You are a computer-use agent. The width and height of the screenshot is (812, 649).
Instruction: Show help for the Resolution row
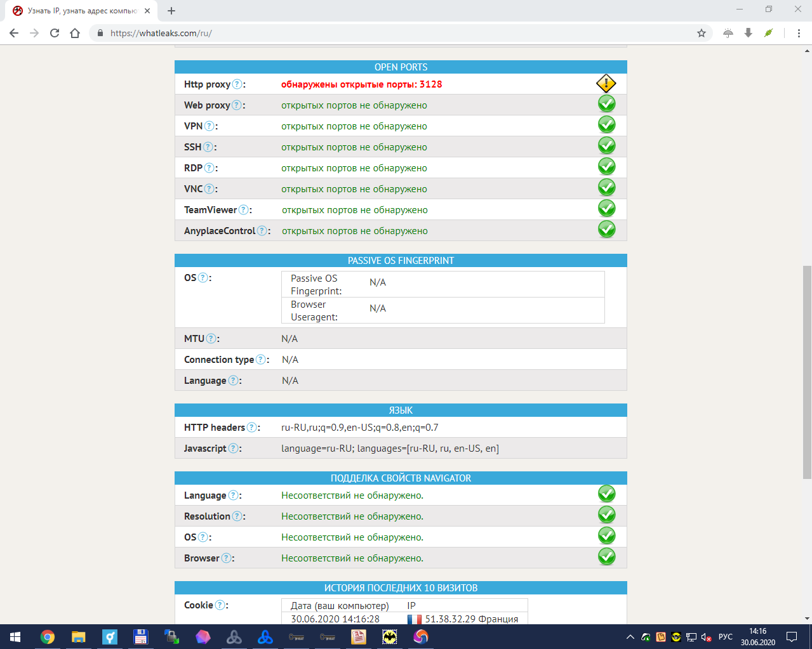point(237,516)
